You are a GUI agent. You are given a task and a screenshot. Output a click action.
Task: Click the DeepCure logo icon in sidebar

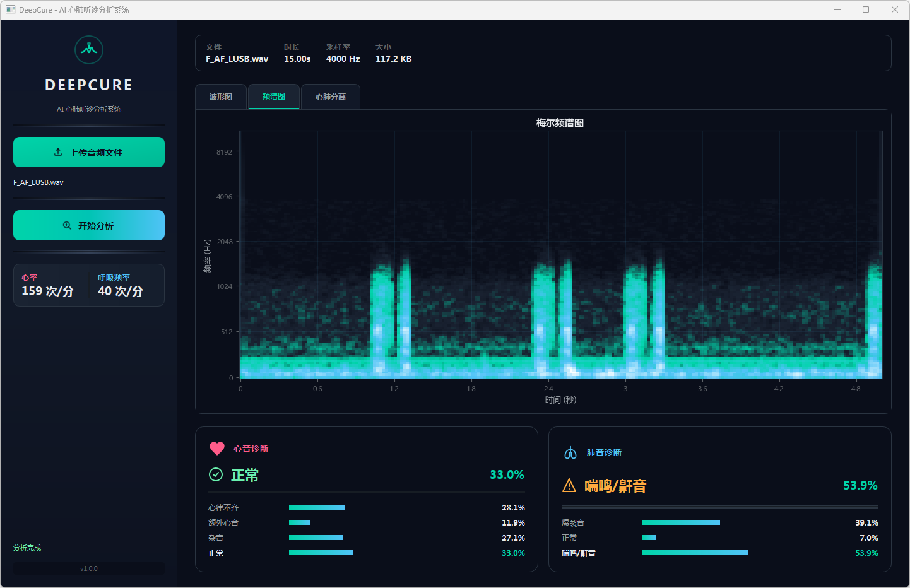point(89,50)
